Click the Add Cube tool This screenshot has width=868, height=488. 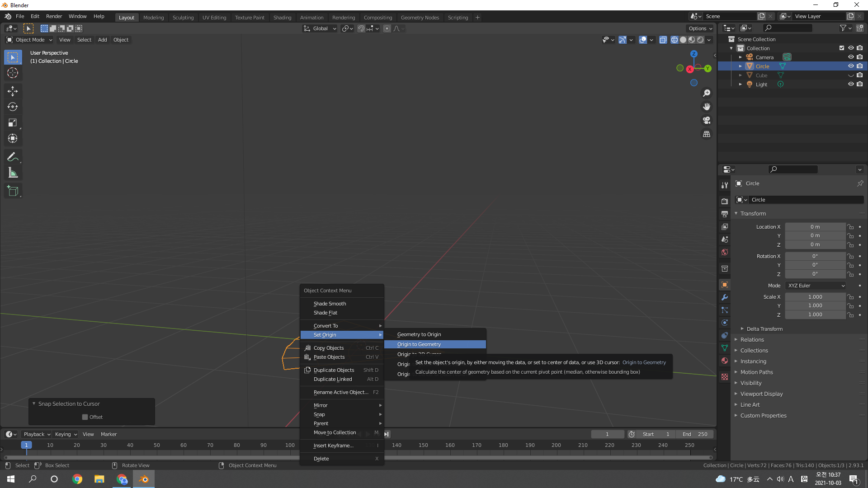click(13, 191)
